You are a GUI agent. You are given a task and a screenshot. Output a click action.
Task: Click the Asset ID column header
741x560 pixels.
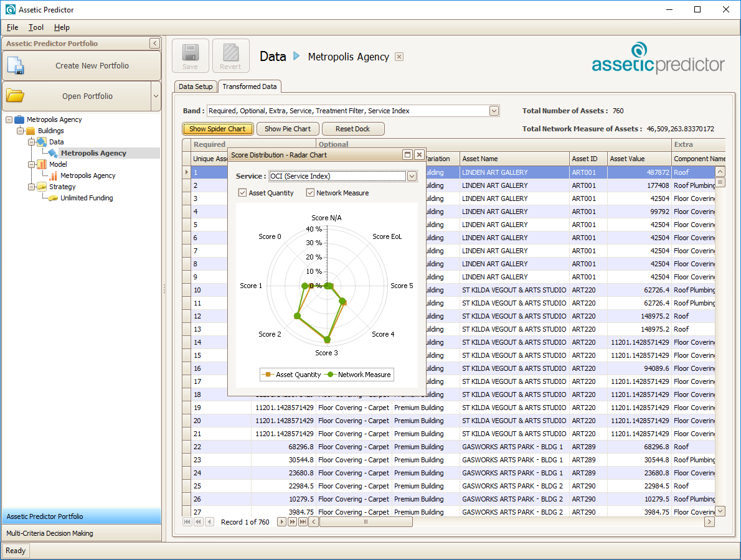[x=588, y=159]
